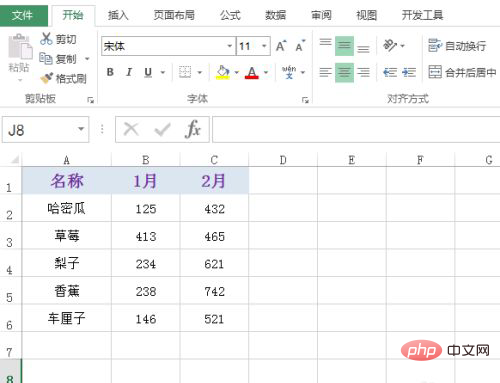This screenshot has width=500, height=383.
Task: Switch to the 公式 tab
Action: pos(230,15)
